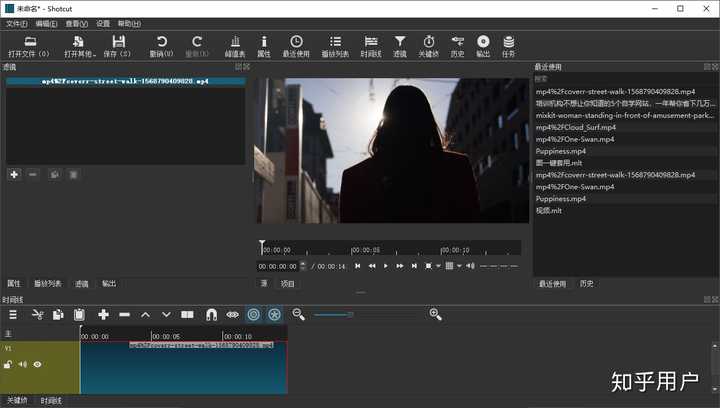720x408 pixels.
Task: Click timeline append plus icon
Action: pos(103,314)
